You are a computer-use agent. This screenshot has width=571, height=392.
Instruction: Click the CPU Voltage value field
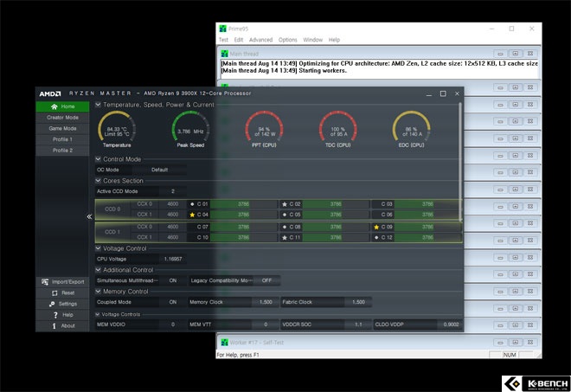(173, 259)
